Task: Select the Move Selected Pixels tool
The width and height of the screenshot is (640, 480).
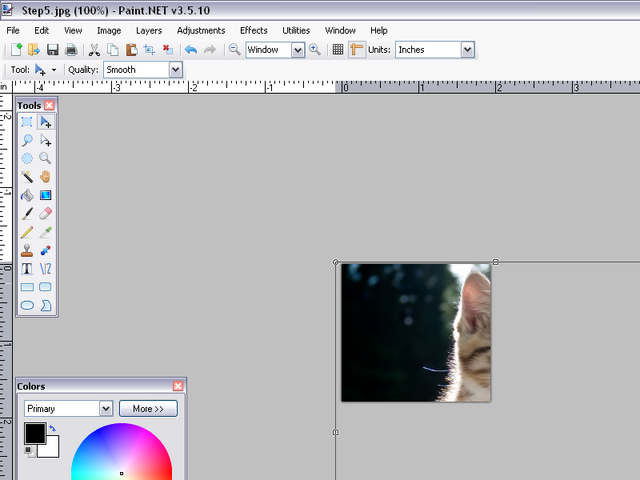Action: 45,122
